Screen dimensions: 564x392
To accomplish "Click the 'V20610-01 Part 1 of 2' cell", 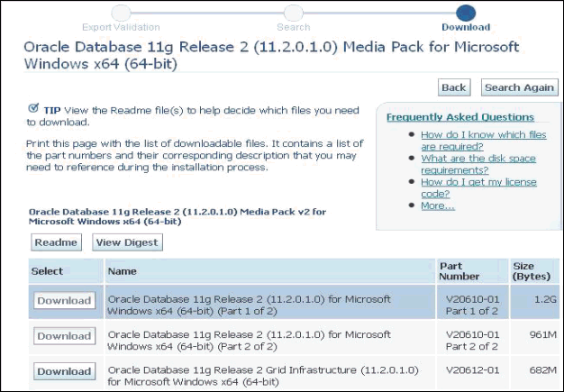I will [x=473, y=302].
